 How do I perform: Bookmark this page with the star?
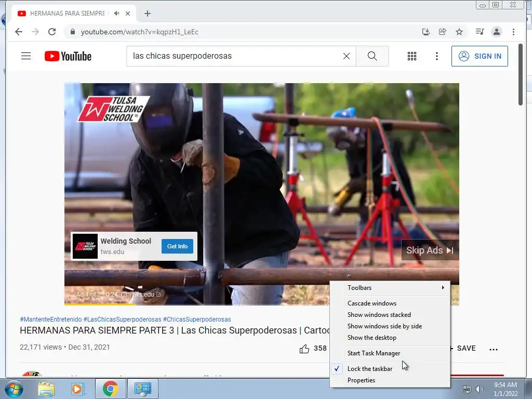(x=459, y=32)
